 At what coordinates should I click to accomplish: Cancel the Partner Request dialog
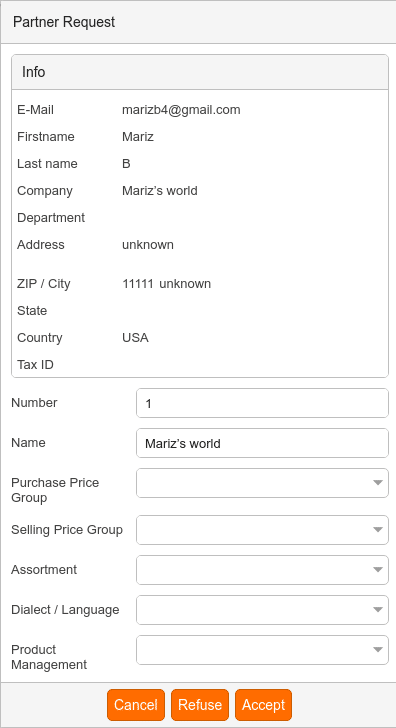pyautogui.click(x=136, y=705)
